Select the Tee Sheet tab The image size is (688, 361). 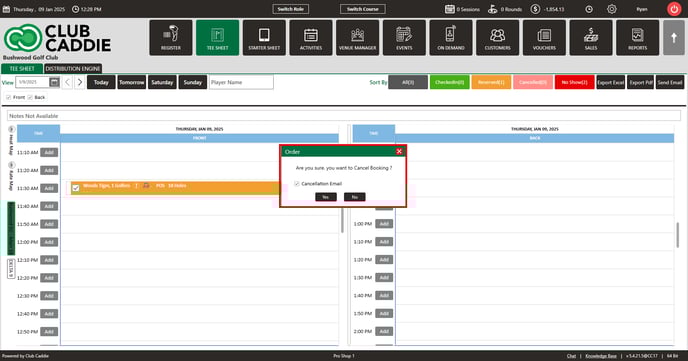click(22, 69)
